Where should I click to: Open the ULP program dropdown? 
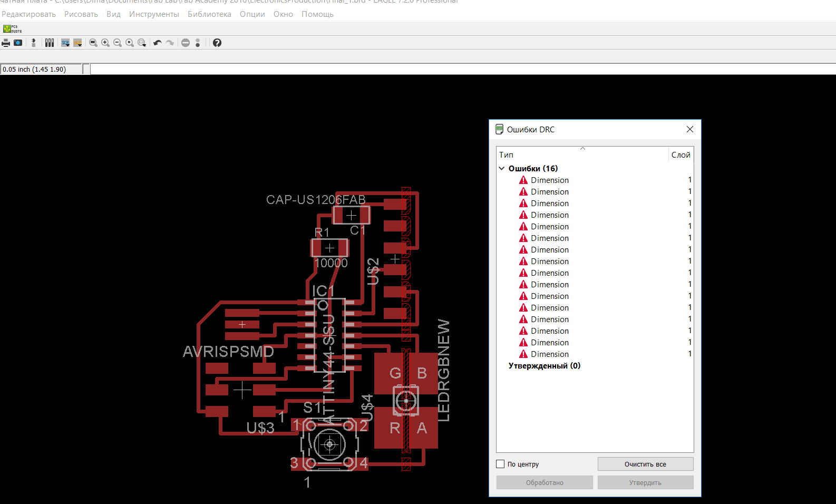(x=77, y=43)
